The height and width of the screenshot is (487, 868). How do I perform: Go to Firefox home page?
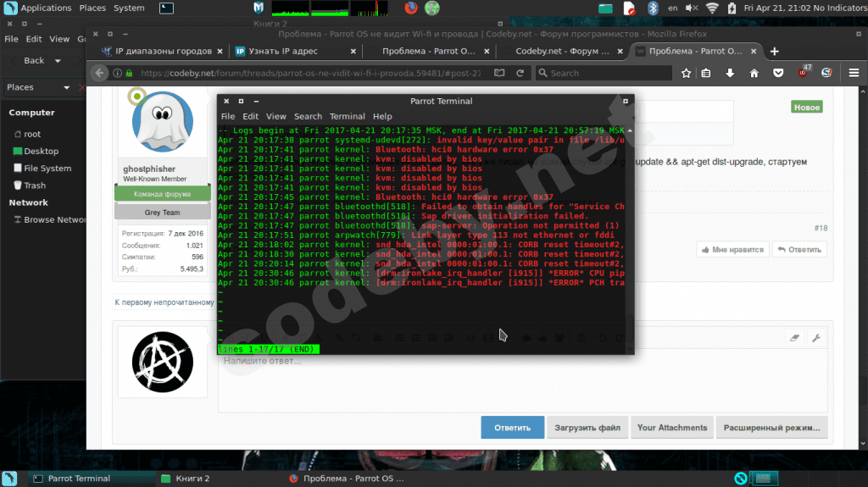pos(754,73)
